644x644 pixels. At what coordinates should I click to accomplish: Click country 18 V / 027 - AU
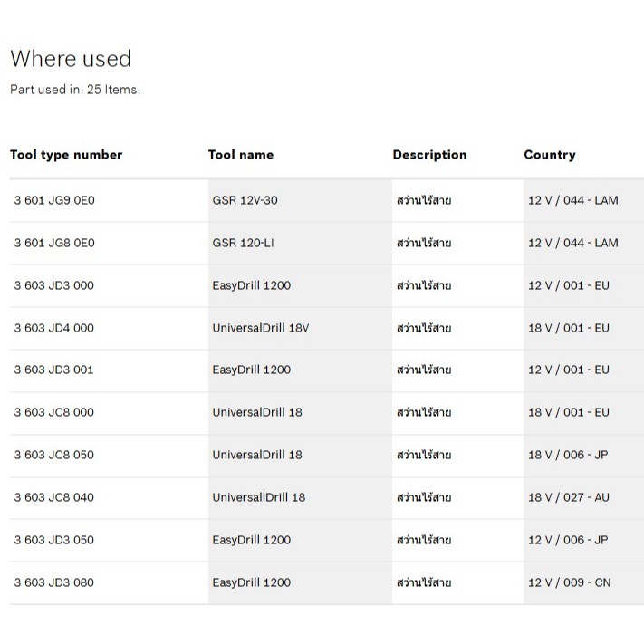569,497
